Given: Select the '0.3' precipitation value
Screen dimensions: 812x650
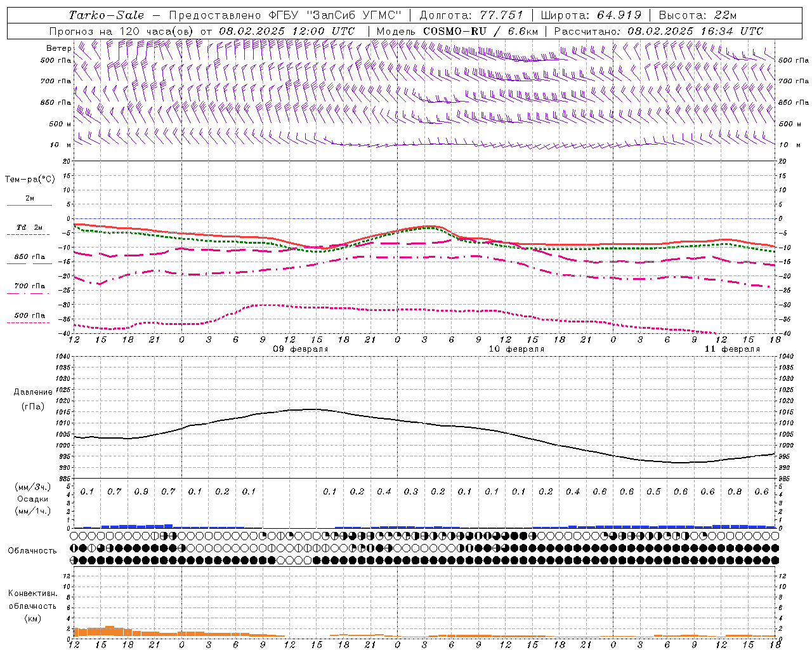Looking at the screenshot, I should click(x=411, y=491).
